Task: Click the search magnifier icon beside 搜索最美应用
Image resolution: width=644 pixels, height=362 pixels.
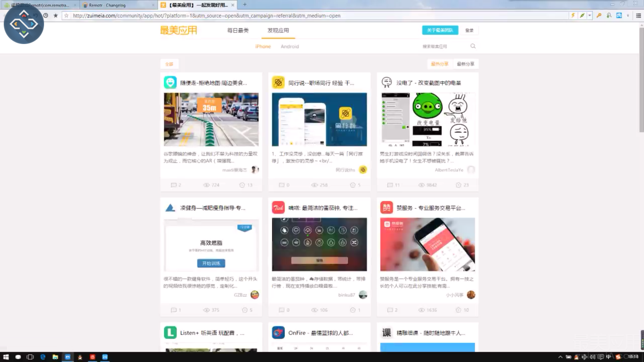Action: (x=473, y=46)
